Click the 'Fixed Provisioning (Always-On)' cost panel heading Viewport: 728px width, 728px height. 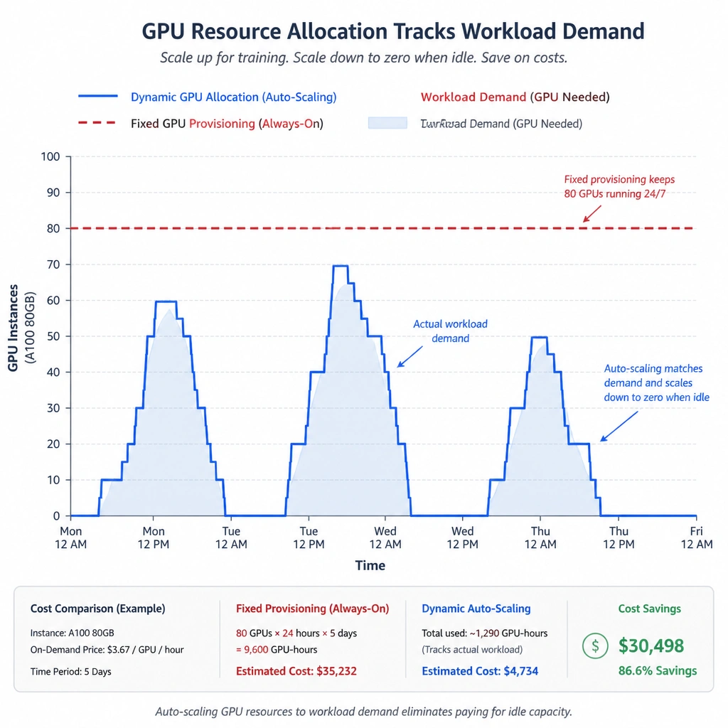(313, 609)
